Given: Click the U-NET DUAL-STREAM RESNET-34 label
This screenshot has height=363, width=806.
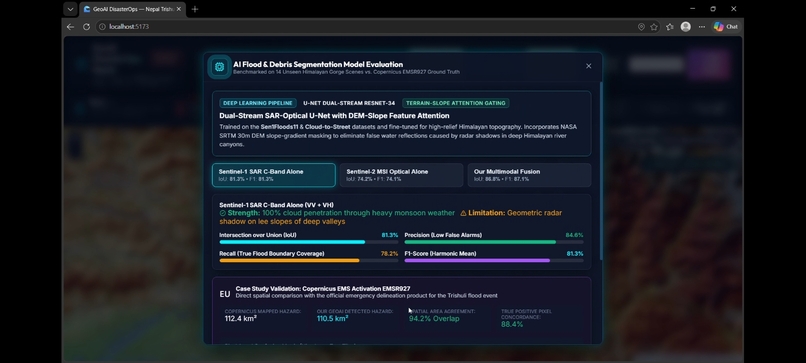Looking at the screenshot, I should [x=349, y=103].
